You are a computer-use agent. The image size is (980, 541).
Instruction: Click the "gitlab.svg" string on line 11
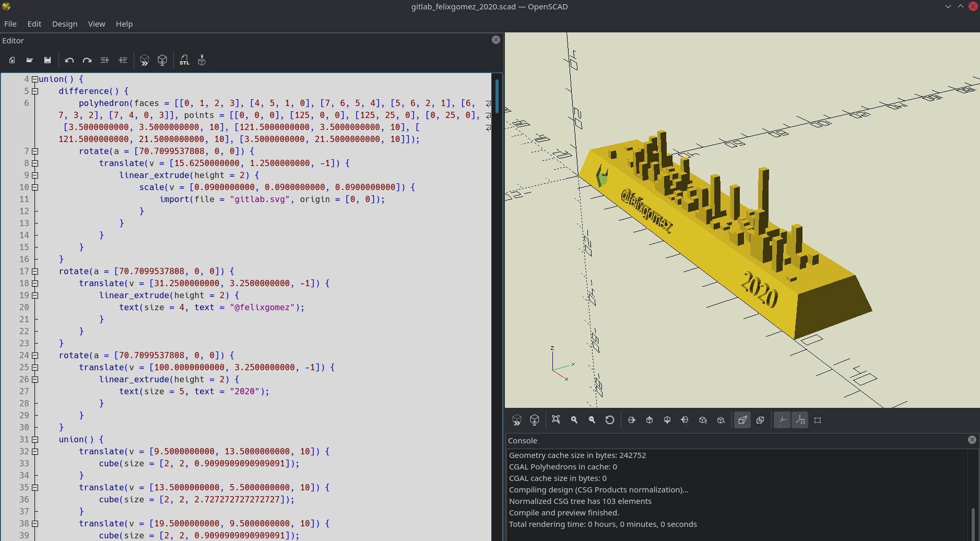tap(259, 199)
